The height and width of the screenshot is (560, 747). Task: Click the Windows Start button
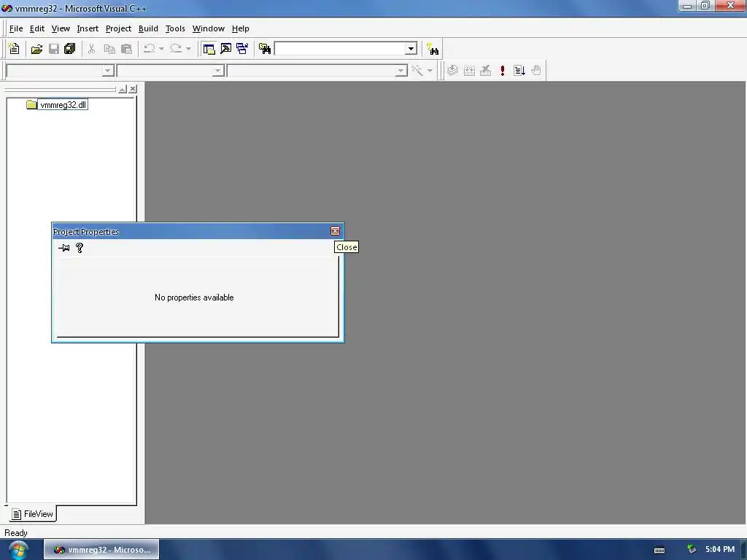(18, 550)
